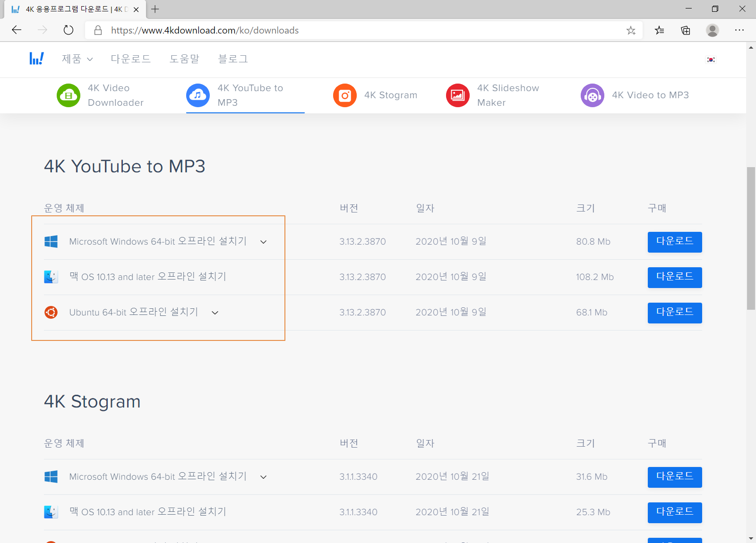Image resolution: width=756 pixels, height=543 pixels.
Task: Click Ubuntu logo in YouTube to MP3 table
Action: click(x=51, y=312)
